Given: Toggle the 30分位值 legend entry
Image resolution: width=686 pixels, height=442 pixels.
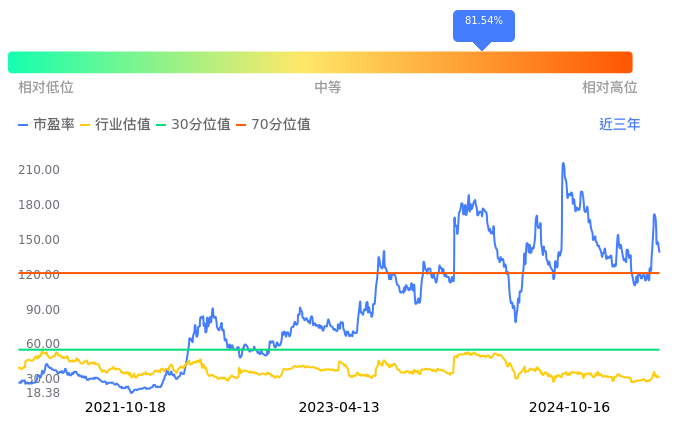Looking at the screenshot, I should (x=193, y=125).
